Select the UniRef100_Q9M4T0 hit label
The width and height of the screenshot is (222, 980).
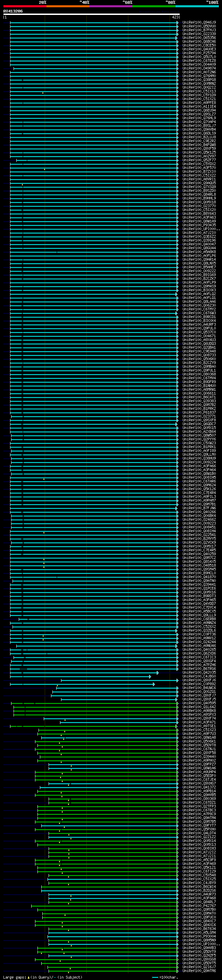point(199,913)
